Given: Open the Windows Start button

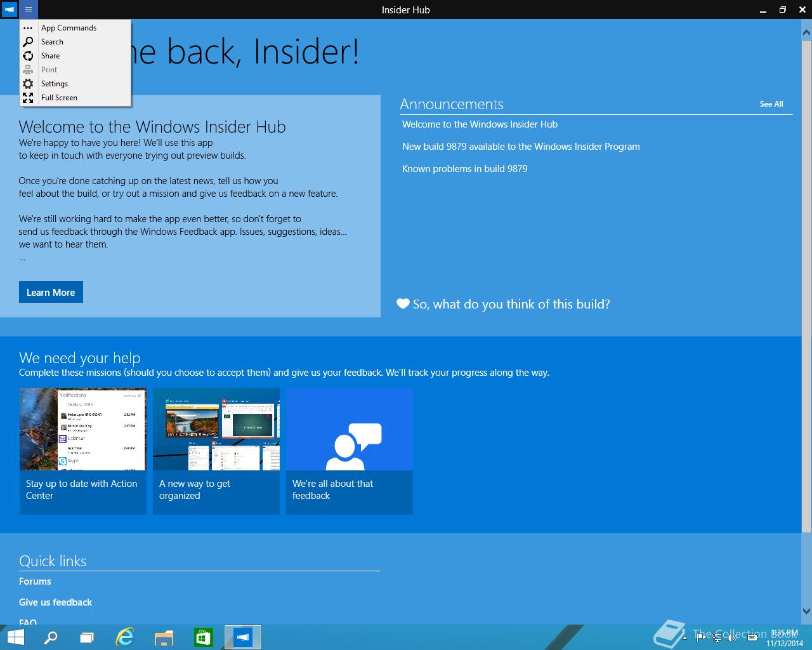Looking at the screenshot, I should coord(15,637).
